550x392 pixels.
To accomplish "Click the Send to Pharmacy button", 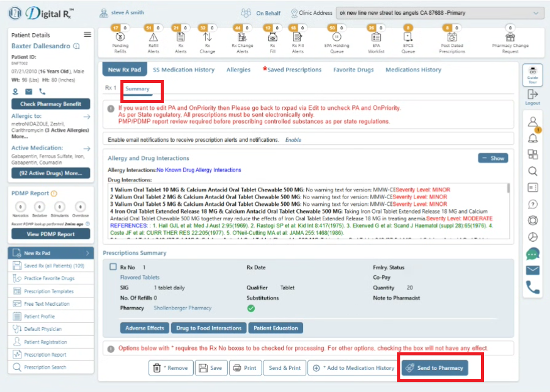I will [435, 368].
